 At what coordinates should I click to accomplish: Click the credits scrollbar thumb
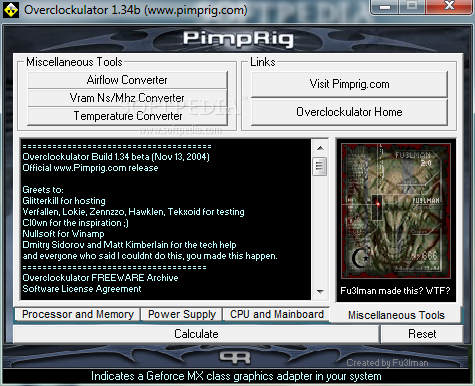coord(320,166)
